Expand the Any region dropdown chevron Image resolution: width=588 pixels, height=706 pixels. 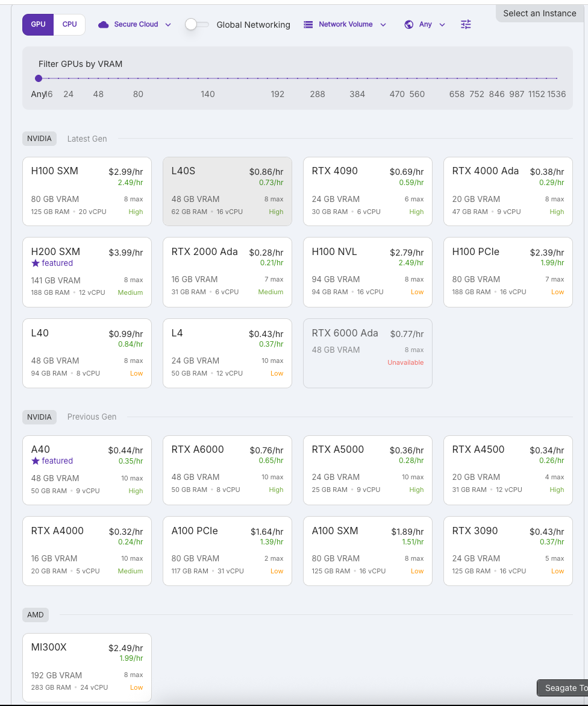click(442, 25)
